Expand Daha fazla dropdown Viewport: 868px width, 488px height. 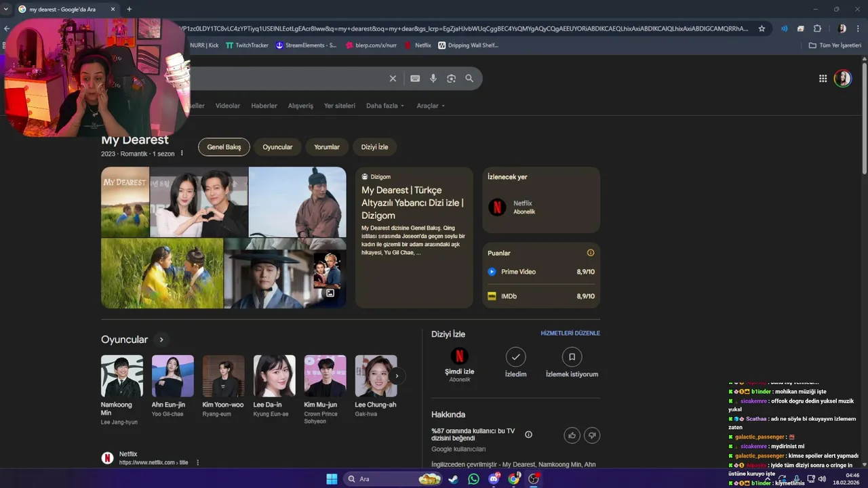(x=385, y=106)
